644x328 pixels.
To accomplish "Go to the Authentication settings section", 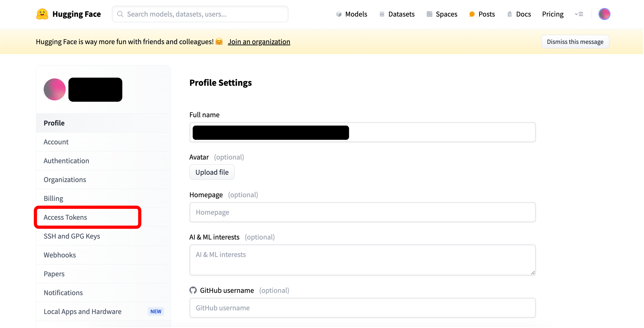I will point(66,160).
